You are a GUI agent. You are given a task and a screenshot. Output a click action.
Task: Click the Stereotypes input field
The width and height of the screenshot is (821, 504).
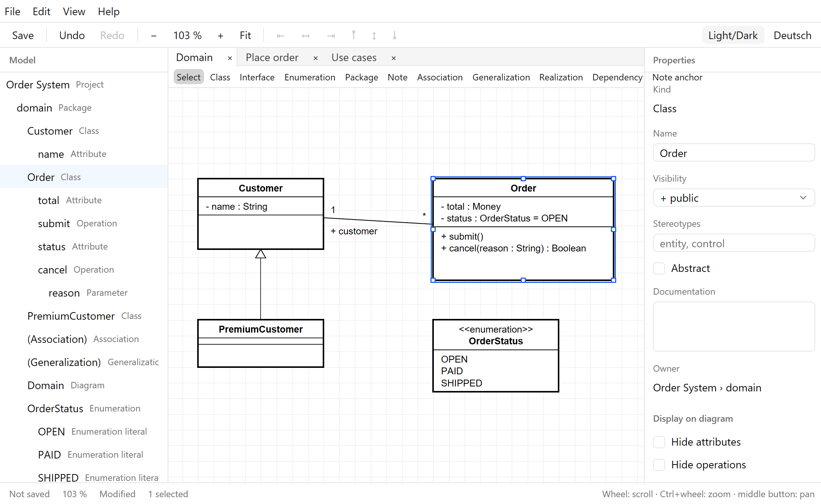pyautogui.click(x=734, y=243)
